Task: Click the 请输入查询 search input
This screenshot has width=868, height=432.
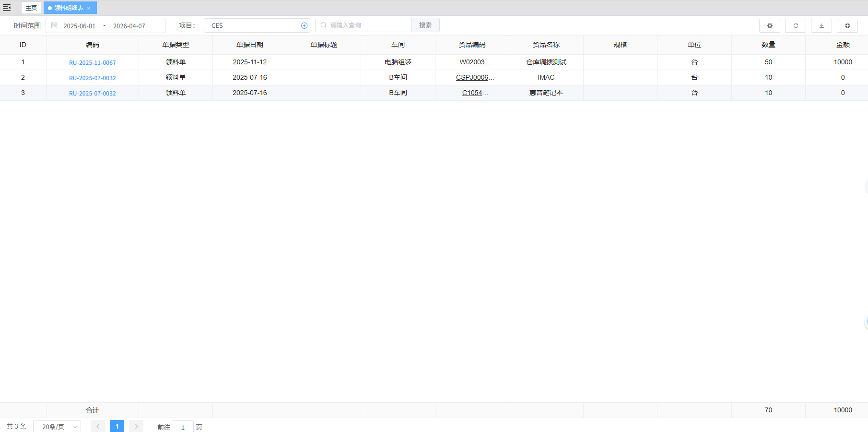Action: 367,25
